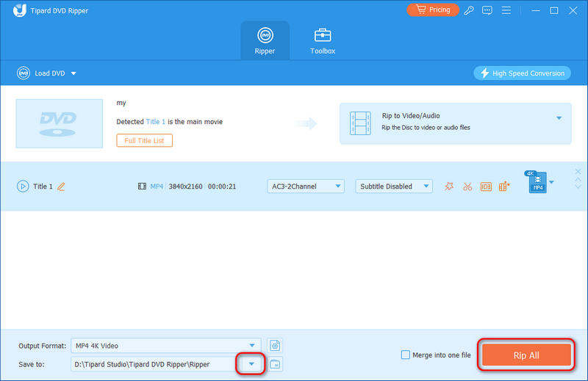
Task: Open the Full Title List
Action: 144,140
